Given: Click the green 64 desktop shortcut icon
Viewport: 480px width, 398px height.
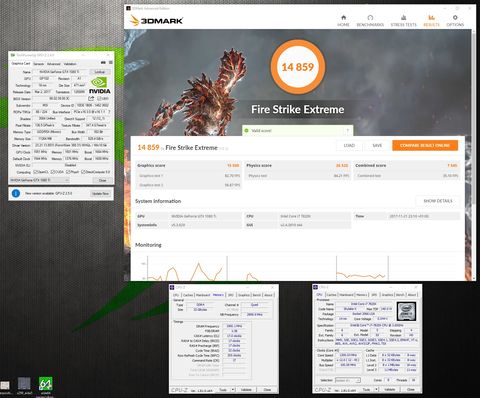Looking at the screenshot, I should click(x=46, y=384).
